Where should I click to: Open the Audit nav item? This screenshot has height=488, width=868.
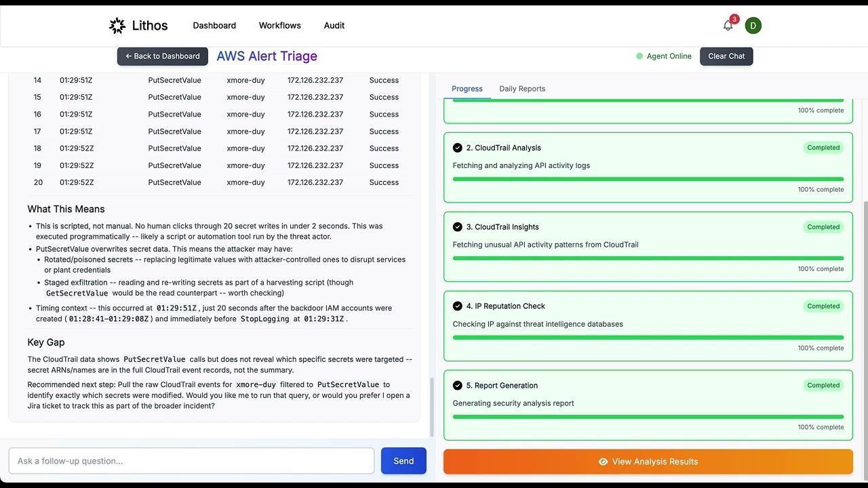(x=334, y=26)
